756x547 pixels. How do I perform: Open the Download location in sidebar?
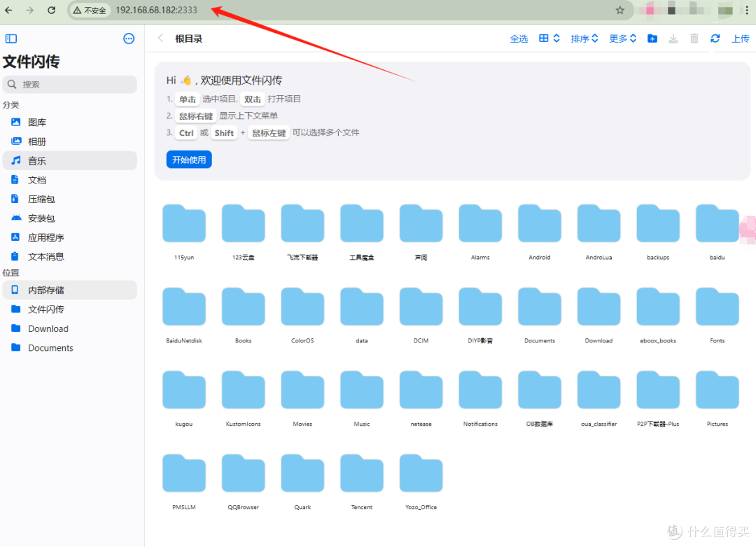[70, 328]
